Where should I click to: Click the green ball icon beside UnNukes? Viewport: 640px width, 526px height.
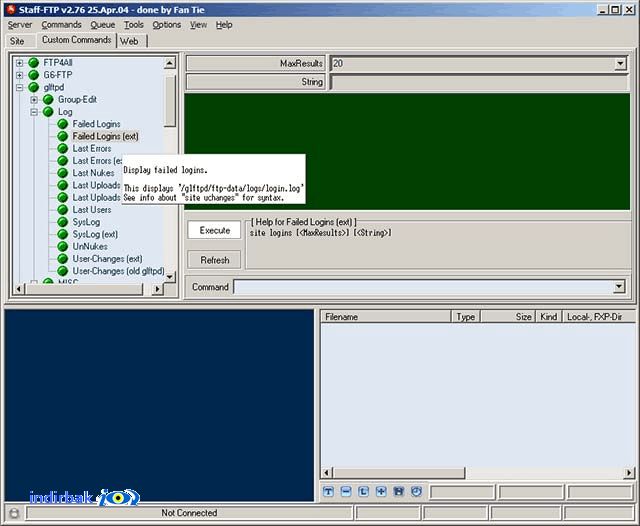pos(62,246)
